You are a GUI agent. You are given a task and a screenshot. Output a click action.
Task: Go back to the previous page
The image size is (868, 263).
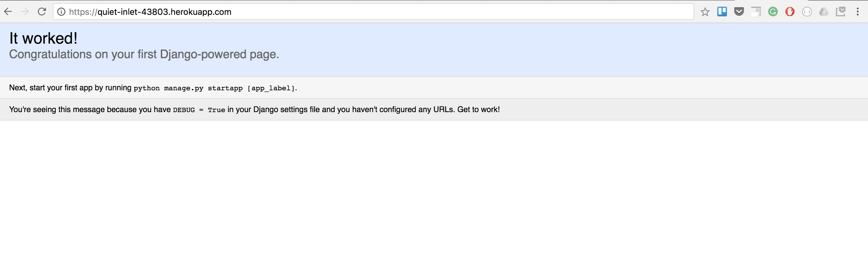[8, 12]
